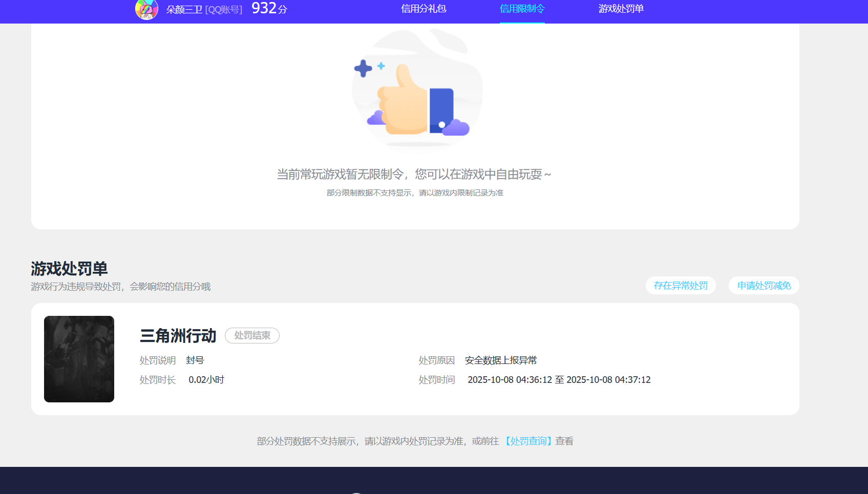Viewport: 868px width, 494px height.
Task: Click the 932分 credit score
Action: [269, 9]
